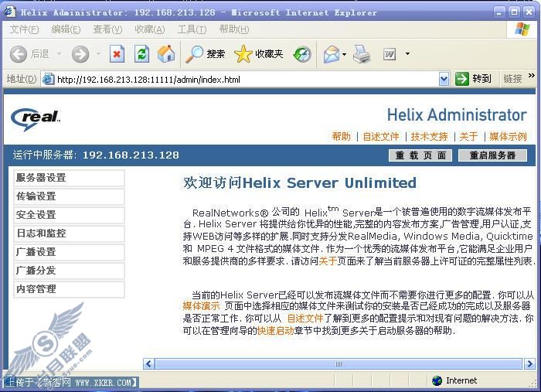
Task: Follow the 媒体演示 link in text
Action: pos(201,305)
